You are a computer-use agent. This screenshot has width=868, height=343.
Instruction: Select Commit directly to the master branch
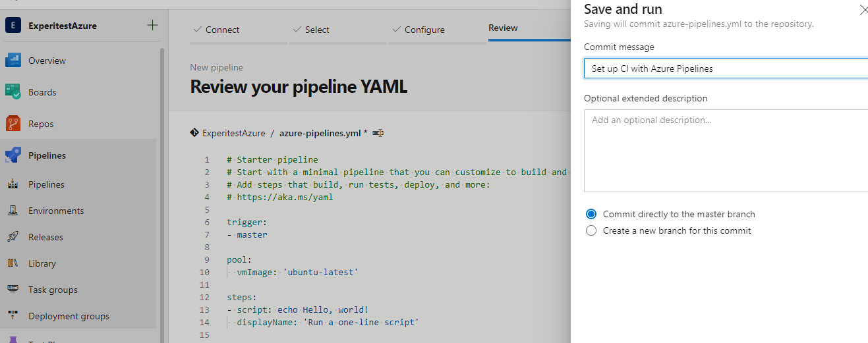coord(591,214)
